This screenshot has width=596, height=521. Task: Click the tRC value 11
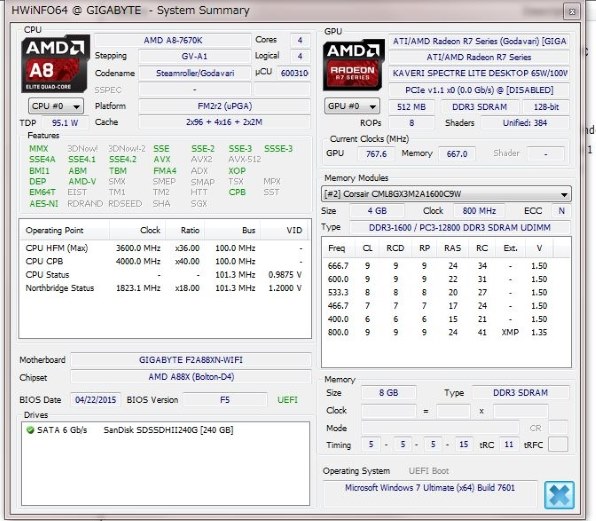tap(509, 445)
